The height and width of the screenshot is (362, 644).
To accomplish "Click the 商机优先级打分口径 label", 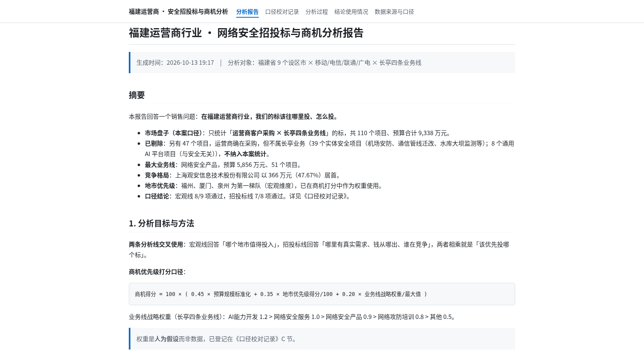I will (157, 272).
